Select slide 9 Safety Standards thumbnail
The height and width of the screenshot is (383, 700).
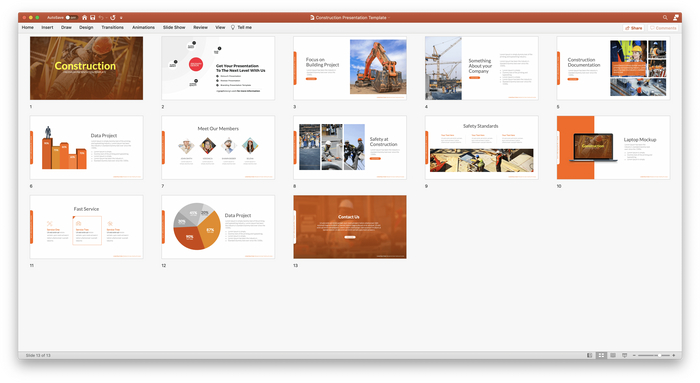(x=482, y=148)
